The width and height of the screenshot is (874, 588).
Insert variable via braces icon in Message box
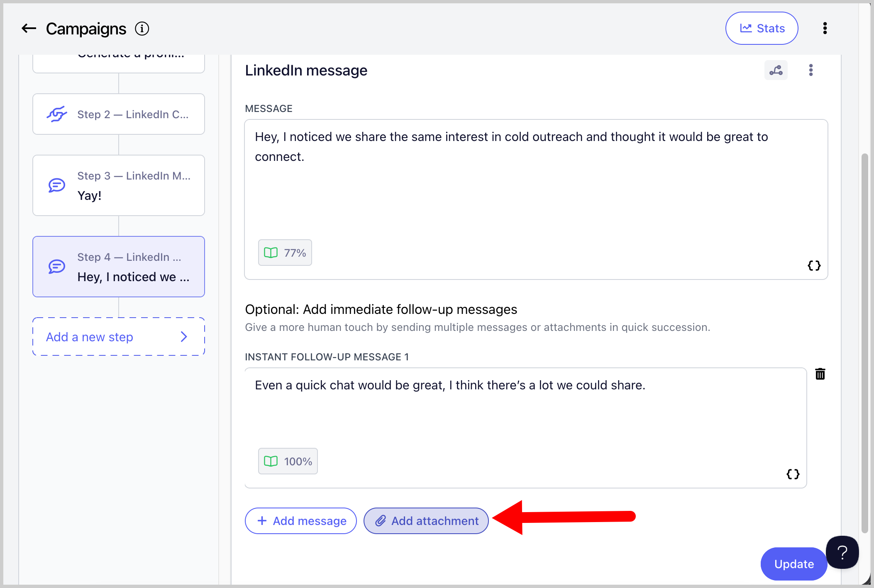coord(814,265)
